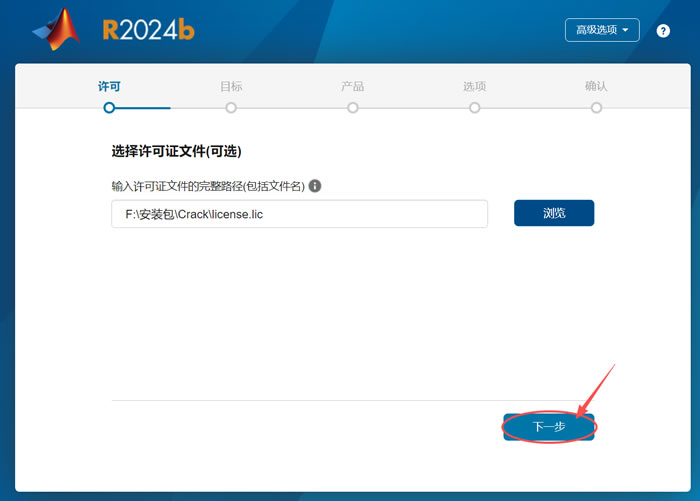Click the MATLAB logo icon

56,29
